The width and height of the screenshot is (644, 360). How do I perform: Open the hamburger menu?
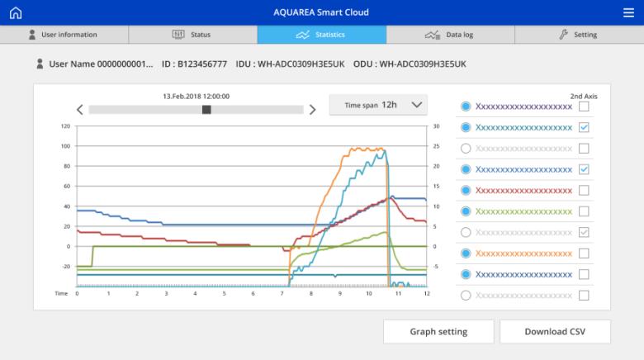(628, 12)
